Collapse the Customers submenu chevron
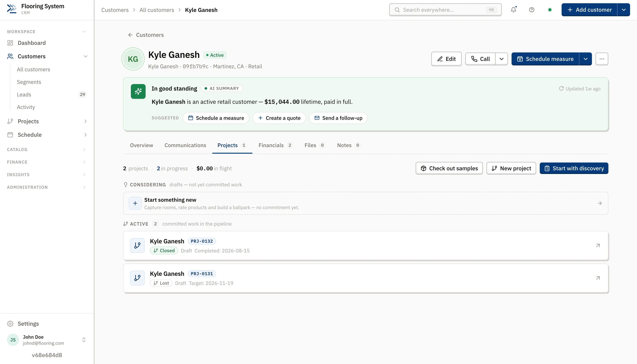This screenshot has height=364, width=637. tap(86, 56)
